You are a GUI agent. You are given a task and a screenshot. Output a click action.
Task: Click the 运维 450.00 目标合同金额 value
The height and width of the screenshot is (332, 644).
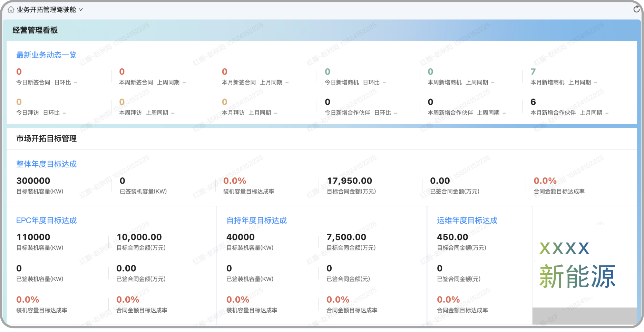[x=452, y=237]
